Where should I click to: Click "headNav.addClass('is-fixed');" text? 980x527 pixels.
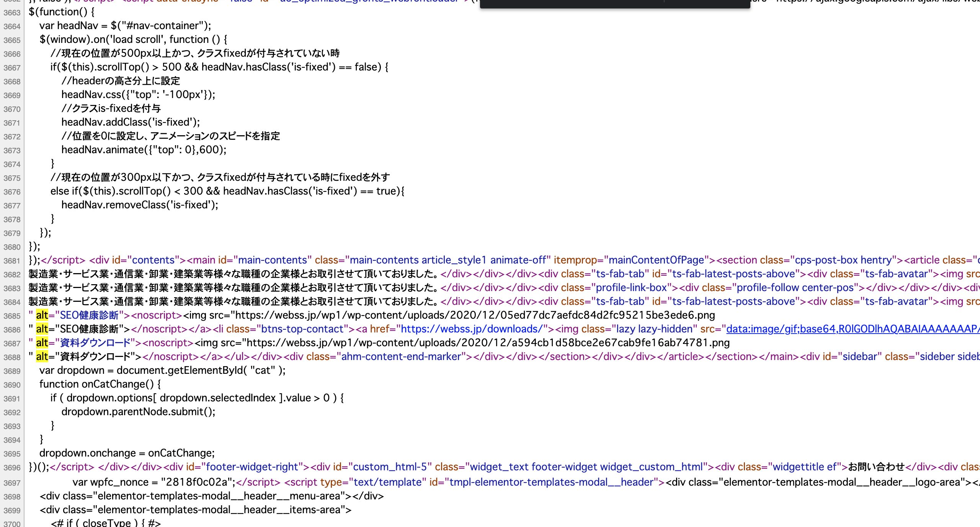pyautogui.click(x=131, y=122)
